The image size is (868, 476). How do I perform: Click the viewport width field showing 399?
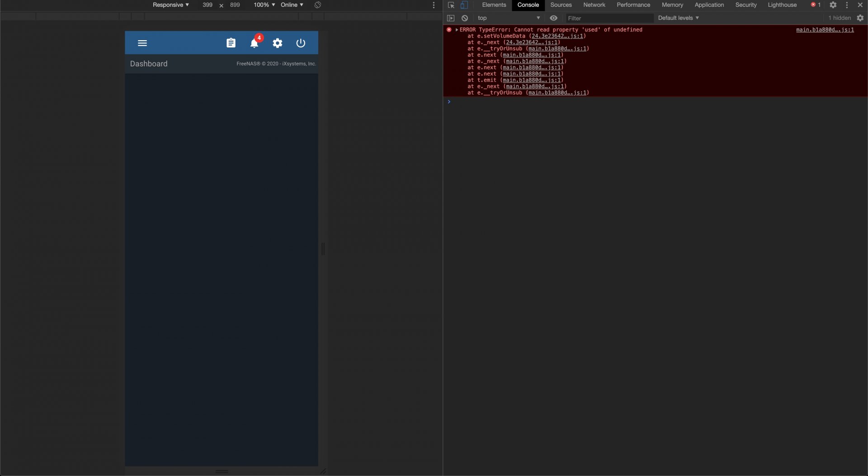click(x=208, y=5)
